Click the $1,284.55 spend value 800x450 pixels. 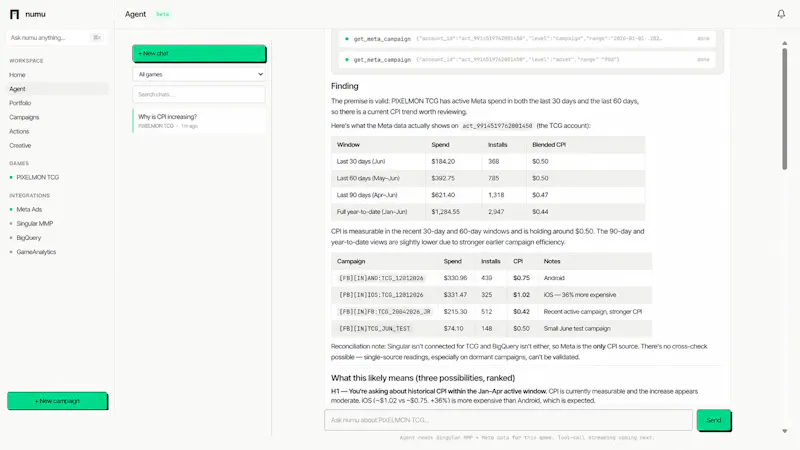(445, 212)
